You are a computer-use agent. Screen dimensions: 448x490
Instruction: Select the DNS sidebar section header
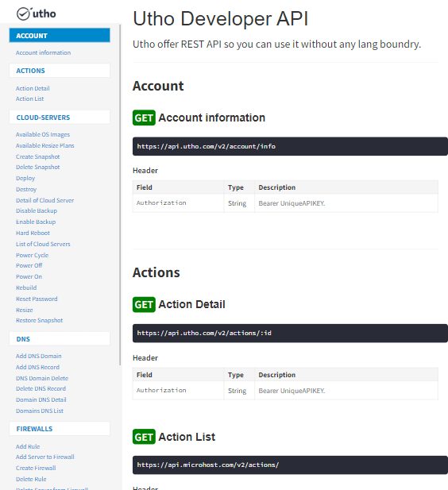[60, 339]
